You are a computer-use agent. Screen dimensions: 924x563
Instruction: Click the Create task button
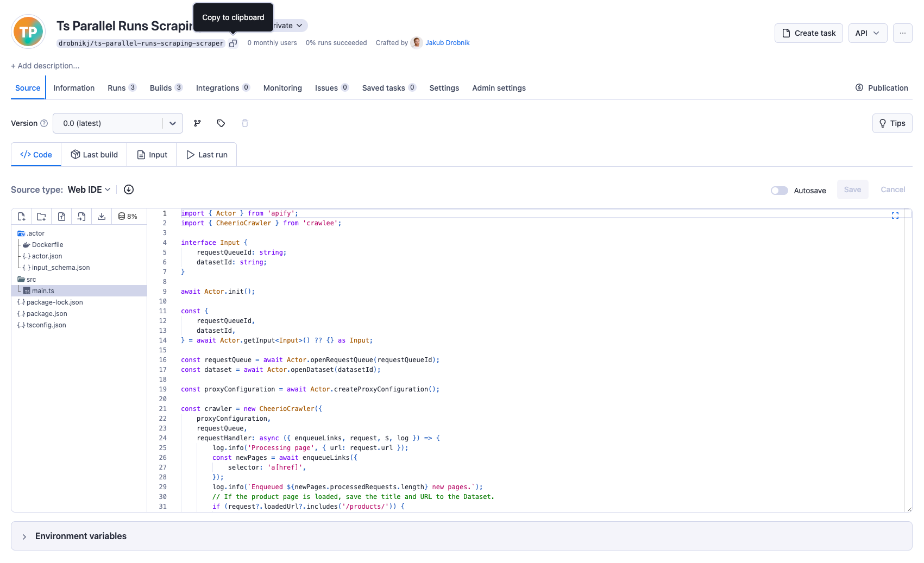pos(808,33)
